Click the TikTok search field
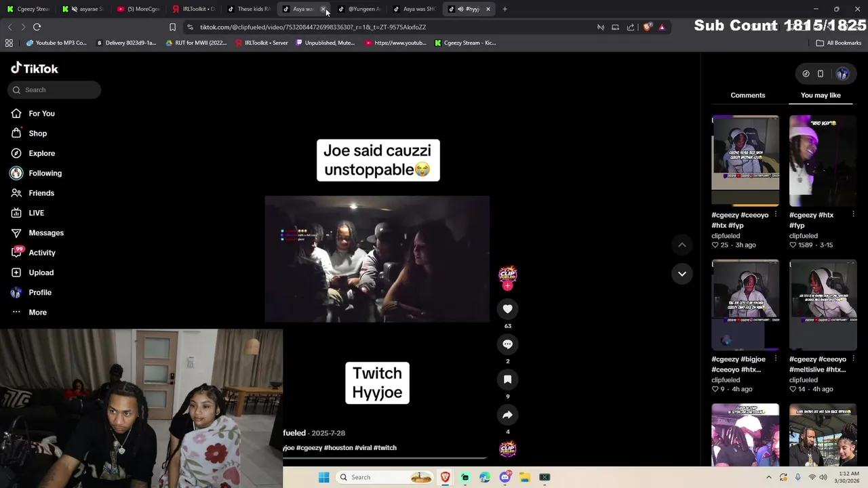868x488 pixels. [54, 89]
